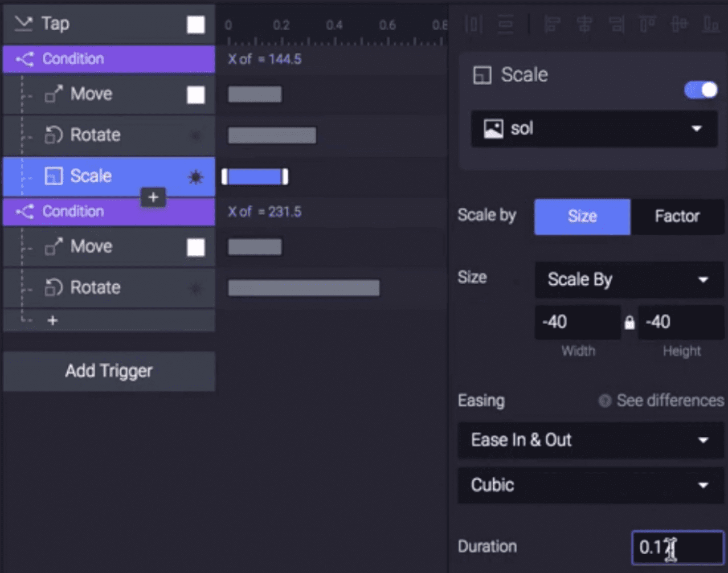Click the Add Trigger button
728x573 pixels.
(x=109, y=371)
